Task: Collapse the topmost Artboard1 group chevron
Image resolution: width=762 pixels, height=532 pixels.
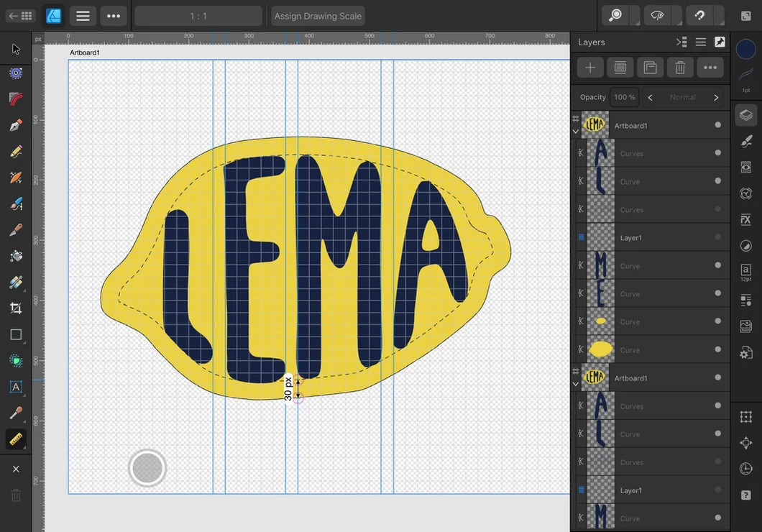Action: coord(576,131)
